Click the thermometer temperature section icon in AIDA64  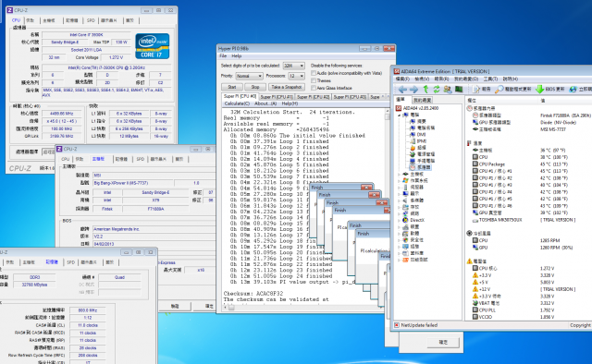pos(469,143)
